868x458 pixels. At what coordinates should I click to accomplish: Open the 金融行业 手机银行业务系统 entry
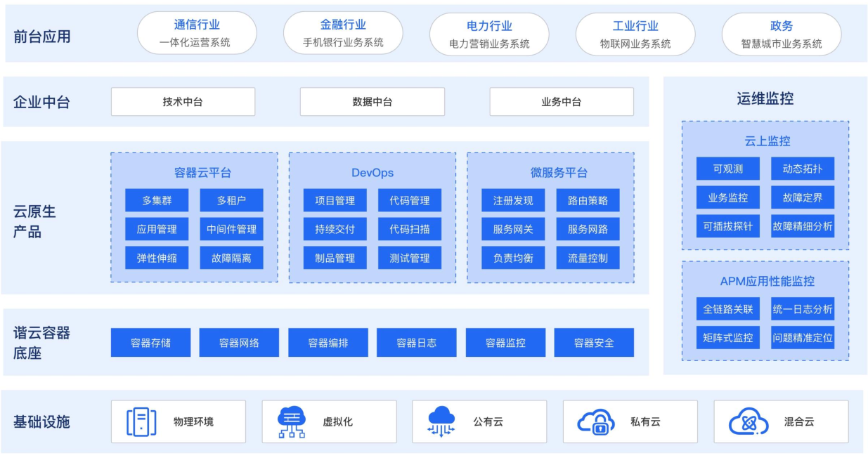(343, 32)
